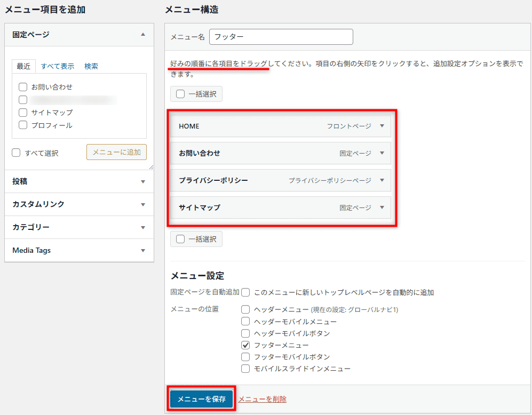Toggle the top 一括選択 checkbox
The image size is (532, 415).
180,94
